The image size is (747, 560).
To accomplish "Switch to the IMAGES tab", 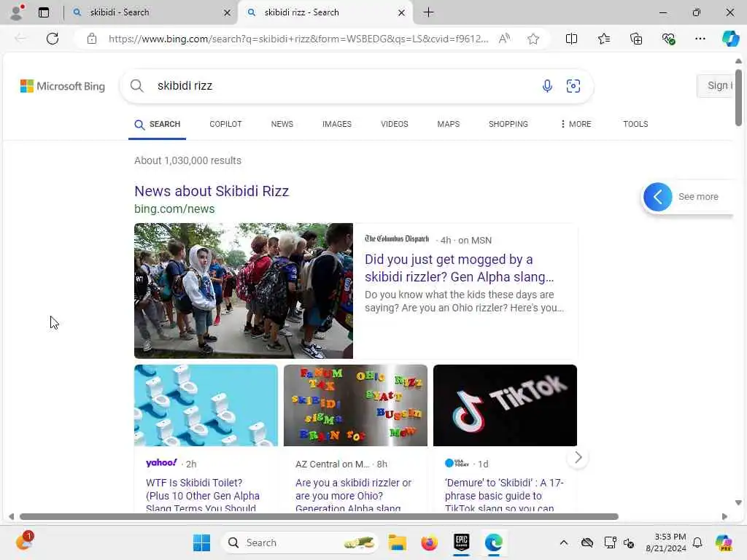I will click(337, 124).
